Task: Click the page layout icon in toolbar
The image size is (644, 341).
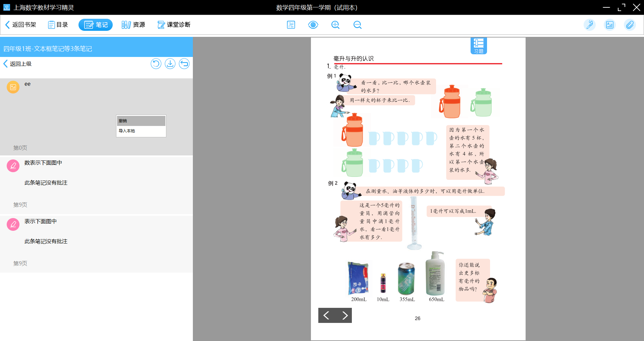Action: [291, 25]
